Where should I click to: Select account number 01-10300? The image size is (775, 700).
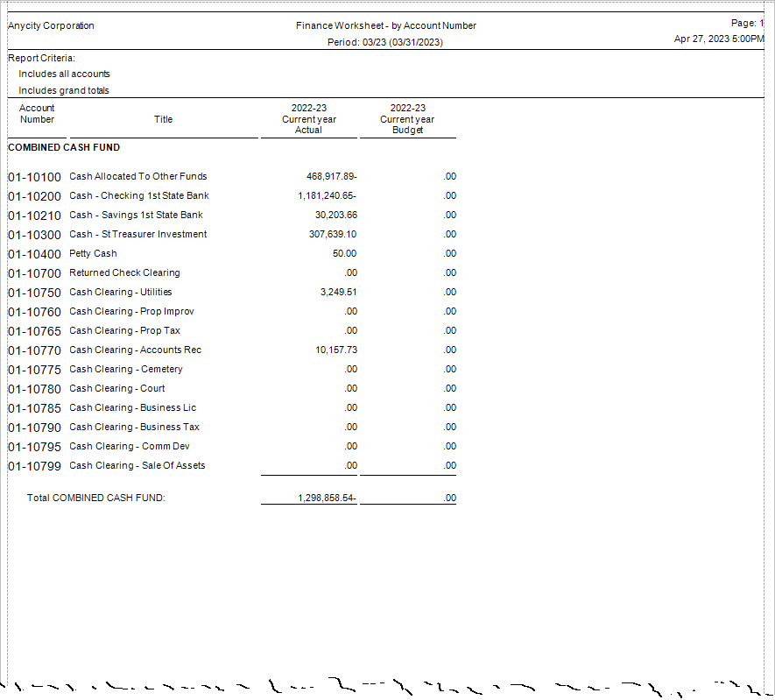[x=34, y=235]
